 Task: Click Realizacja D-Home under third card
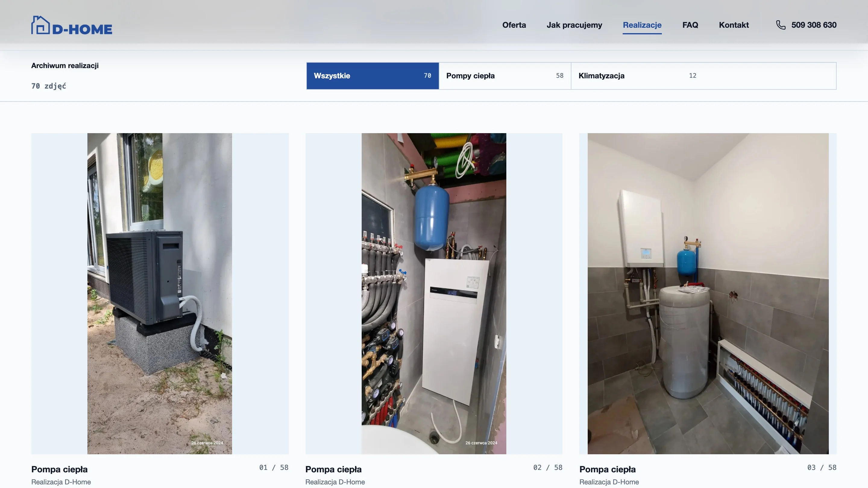coord(609,482)
